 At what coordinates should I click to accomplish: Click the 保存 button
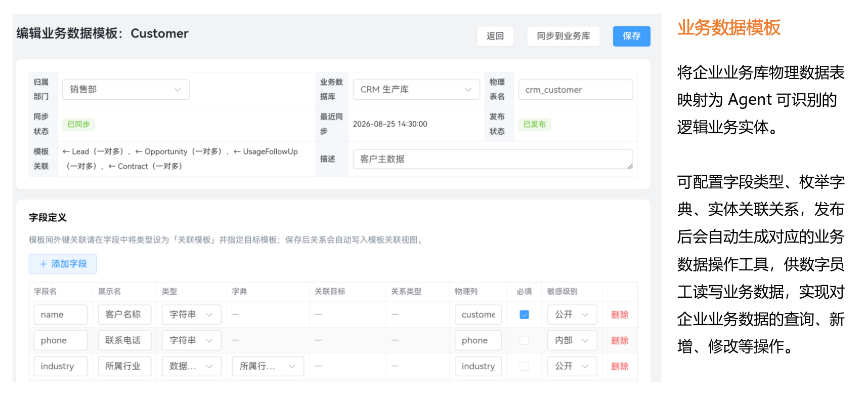631,36
